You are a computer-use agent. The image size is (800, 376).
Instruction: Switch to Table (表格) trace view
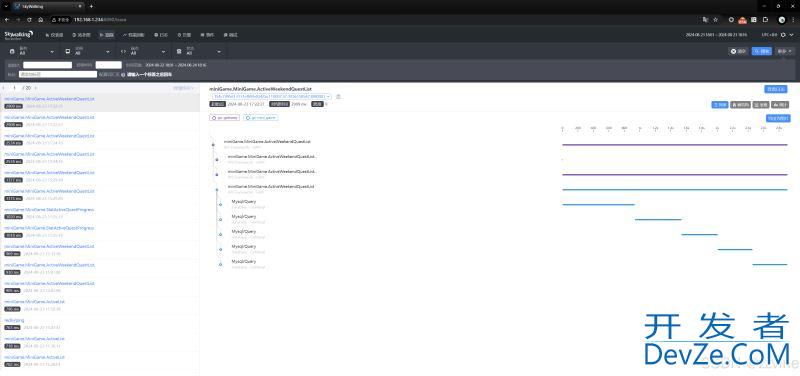tap(761, 105)
